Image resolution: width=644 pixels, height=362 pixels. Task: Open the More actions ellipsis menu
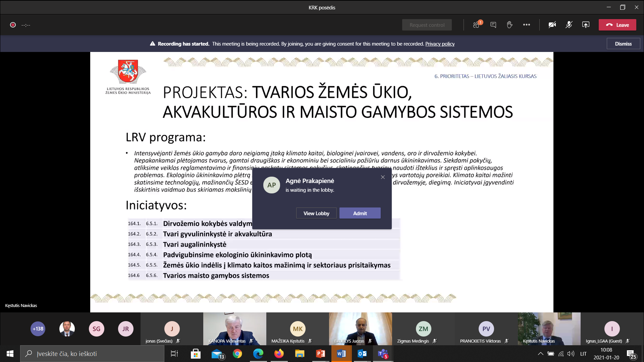pyautogui.click(x=527, y=25)
